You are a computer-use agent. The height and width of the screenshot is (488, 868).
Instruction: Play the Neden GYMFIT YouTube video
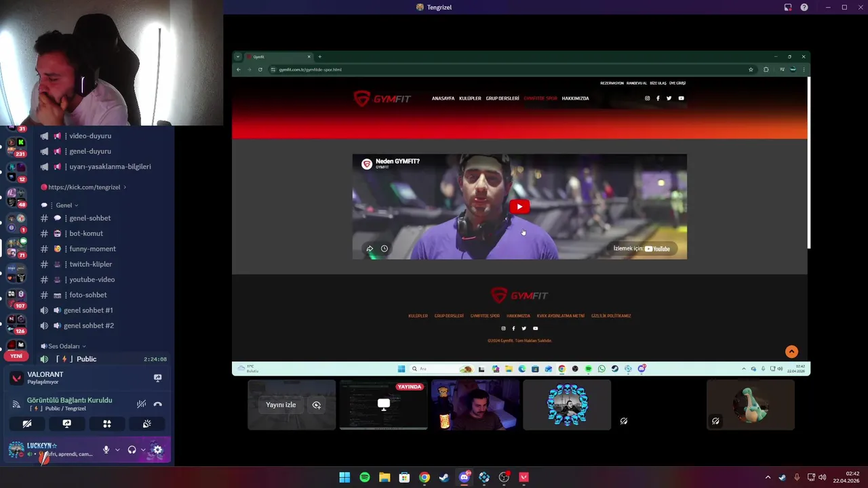pos(519,207)
